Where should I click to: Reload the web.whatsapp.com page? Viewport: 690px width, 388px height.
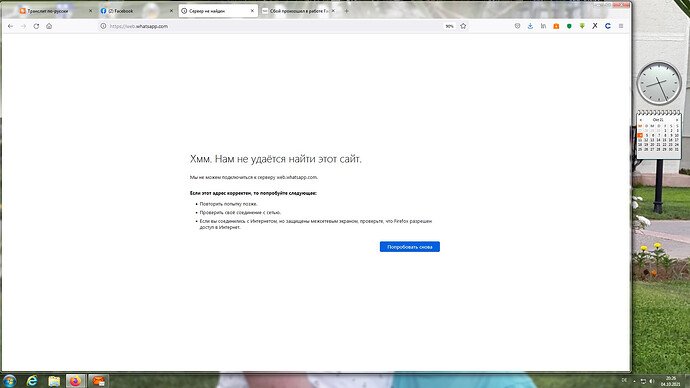point(36,26)
